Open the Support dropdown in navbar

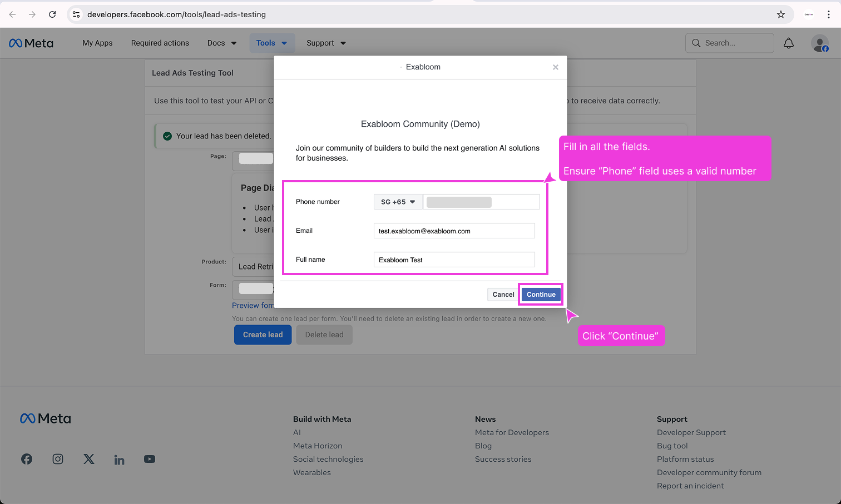(x=326, y=43)
